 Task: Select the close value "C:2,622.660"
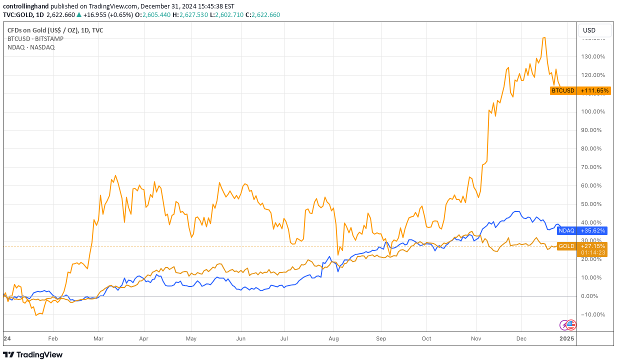[x=262, y=14]
